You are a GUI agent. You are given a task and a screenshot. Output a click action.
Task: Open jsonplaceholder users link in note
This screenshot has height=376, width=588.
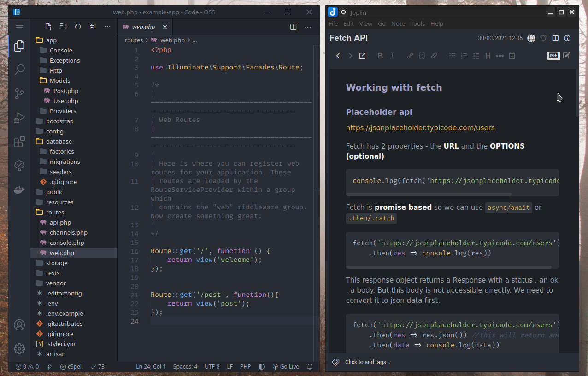pos(420,127)
